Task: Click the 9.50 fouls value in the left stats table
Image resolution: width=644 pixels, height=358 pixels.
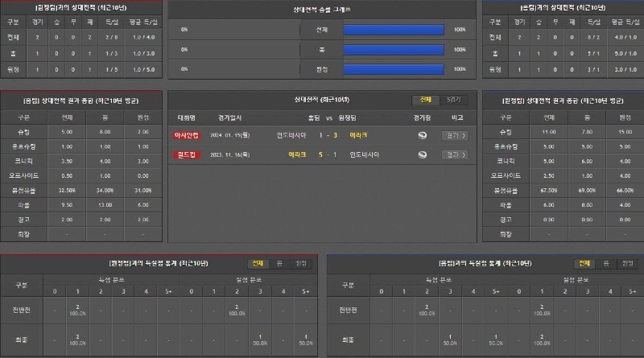Action: pyautogui.click(x=67, y=205)
